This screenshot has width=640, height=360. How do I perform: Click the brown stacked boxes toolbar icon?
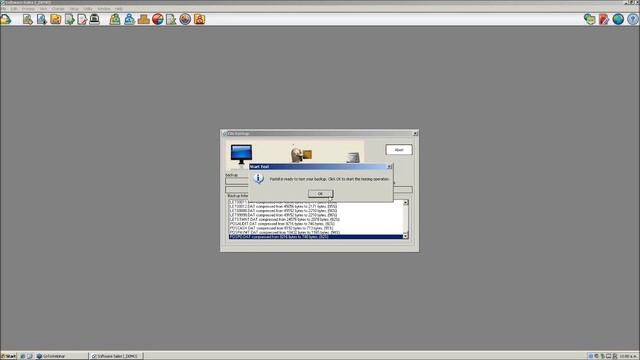(x=143, y=19)
